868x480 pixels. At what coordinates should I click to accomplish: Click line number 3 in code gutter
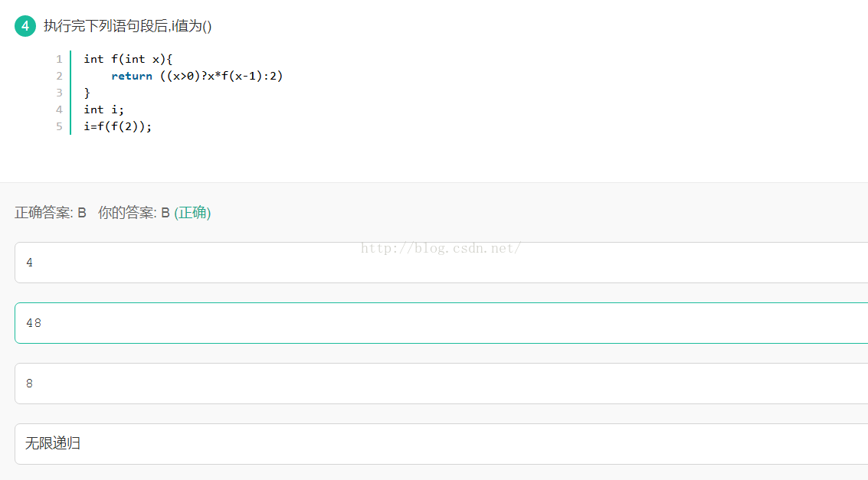pos(59,93)
